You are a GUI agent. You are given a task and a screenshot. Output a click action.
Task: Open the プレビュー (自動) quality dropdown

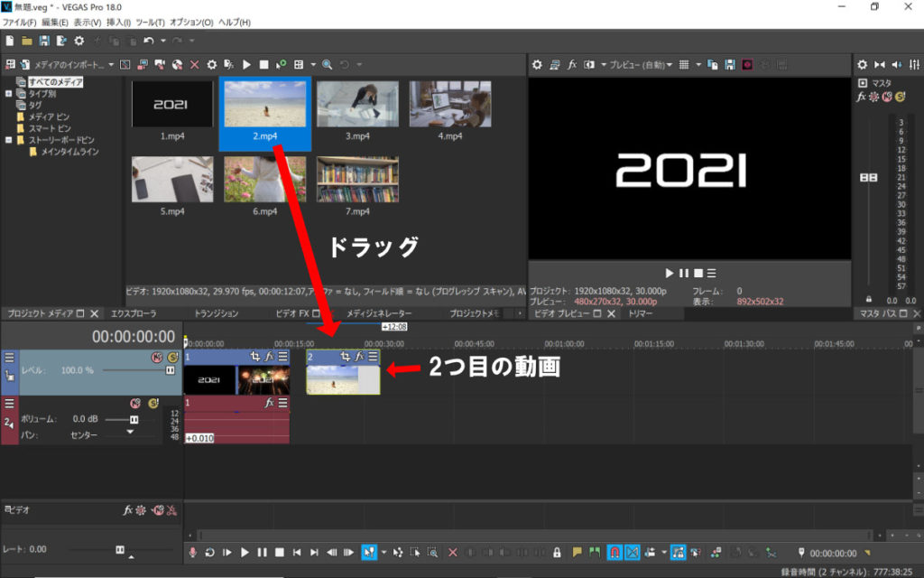[641, 65]
